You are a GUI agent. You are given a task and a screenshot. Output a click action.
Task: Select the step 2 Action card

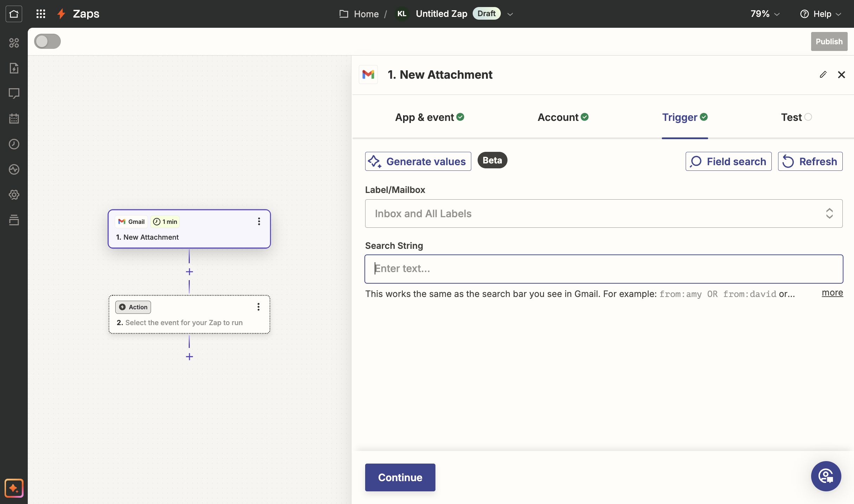click(x=189, y=314)
